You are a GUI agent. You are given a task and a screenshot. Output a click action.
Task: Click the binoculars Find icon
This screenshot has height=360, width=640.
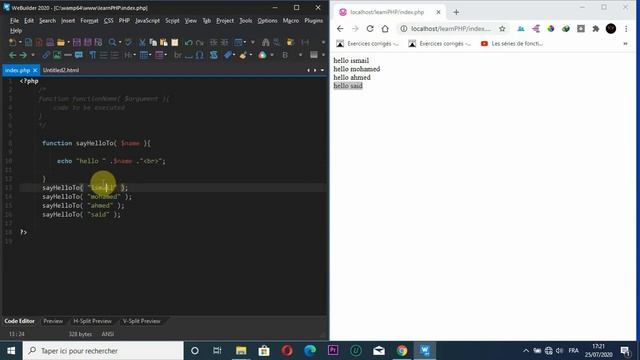(266, 42)
